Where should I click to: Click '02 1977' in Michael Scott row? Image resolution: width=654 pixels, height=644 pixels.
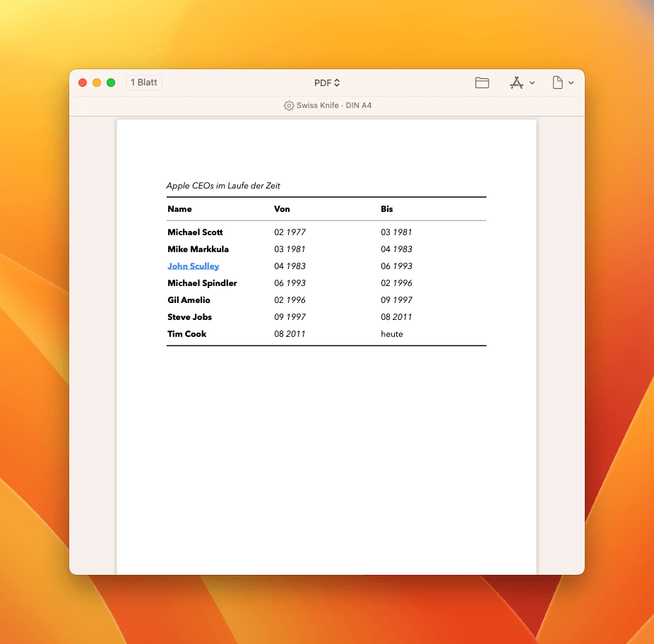point(290,232)
